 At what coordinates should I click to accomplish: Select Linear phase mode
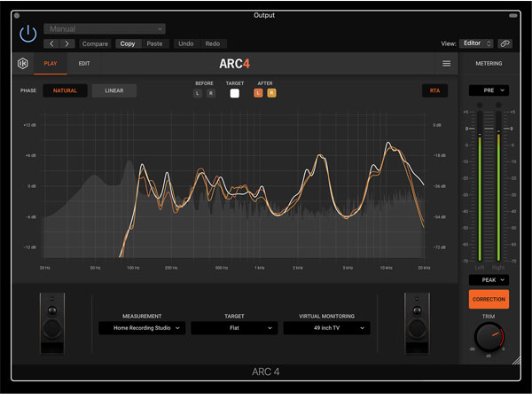[x=114, y=90]
